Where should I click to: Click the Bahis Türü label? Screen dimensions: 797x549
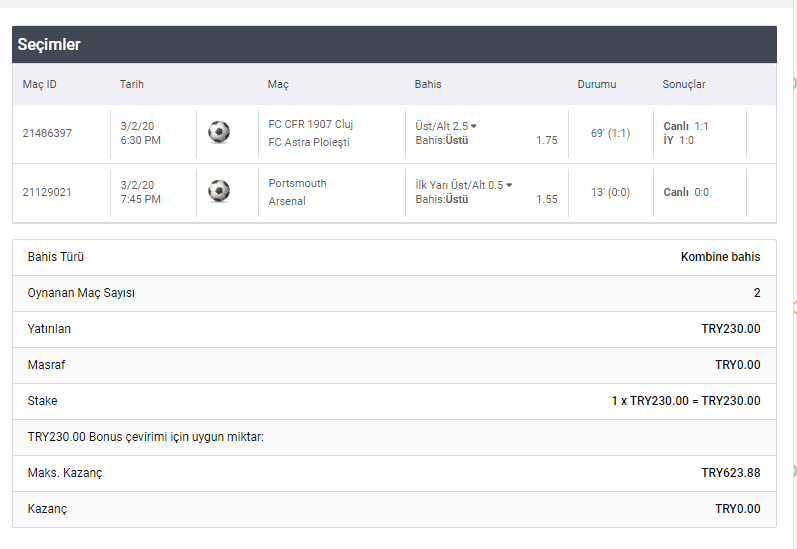(x=55, y=257)
